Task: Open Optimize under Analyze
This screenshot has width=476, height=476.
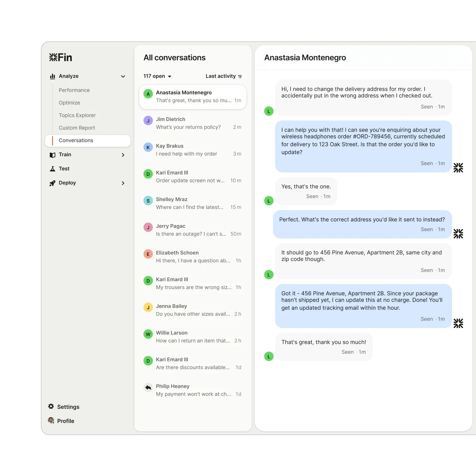Action: click(69, 103)
